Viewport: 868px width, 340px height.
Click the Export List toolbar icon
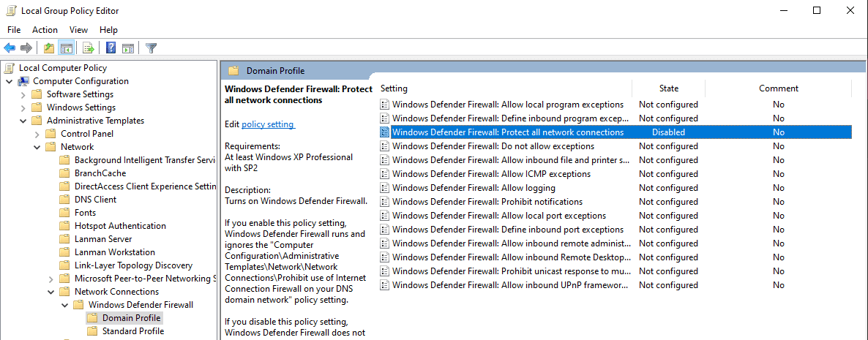point(88,48)
